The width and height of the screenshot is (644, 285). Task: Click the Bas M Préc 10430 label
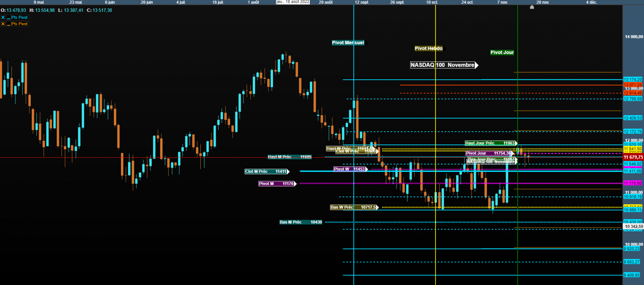click(x=301, y=222)
